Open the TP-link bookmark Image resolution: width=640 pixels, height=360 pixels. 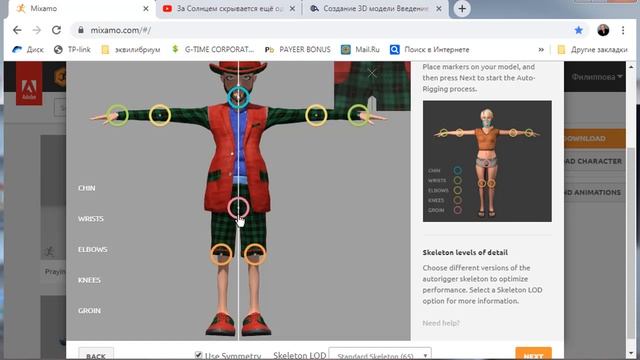[x=72, y=49]
